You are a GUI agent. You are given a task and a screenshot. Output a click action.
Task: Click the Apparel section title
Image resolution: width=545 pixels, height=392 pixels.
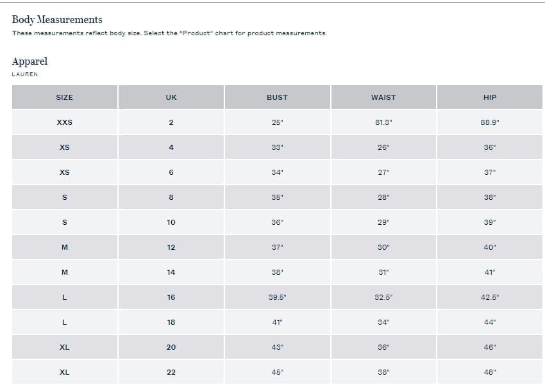tap(29, 61)
